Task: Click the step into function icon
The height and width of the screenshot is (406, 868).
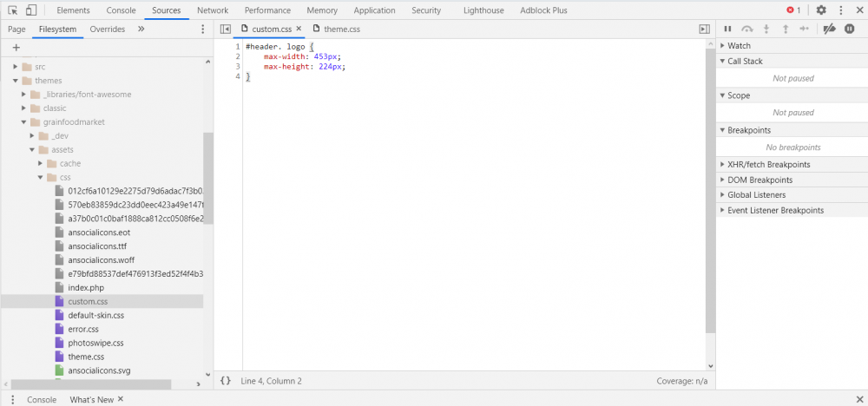Action: (766, 29)
